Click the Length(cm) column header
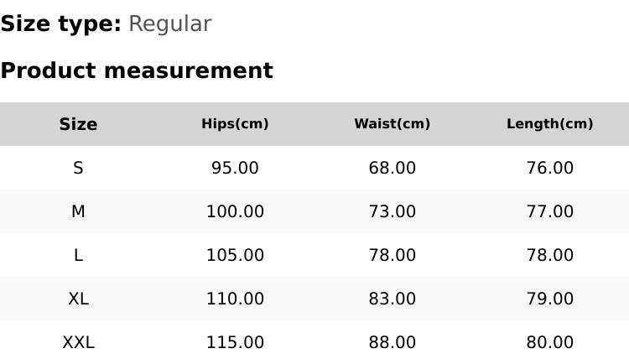This screenshot has height=364, width=629. pyautogui.click(x=549, y=124)
